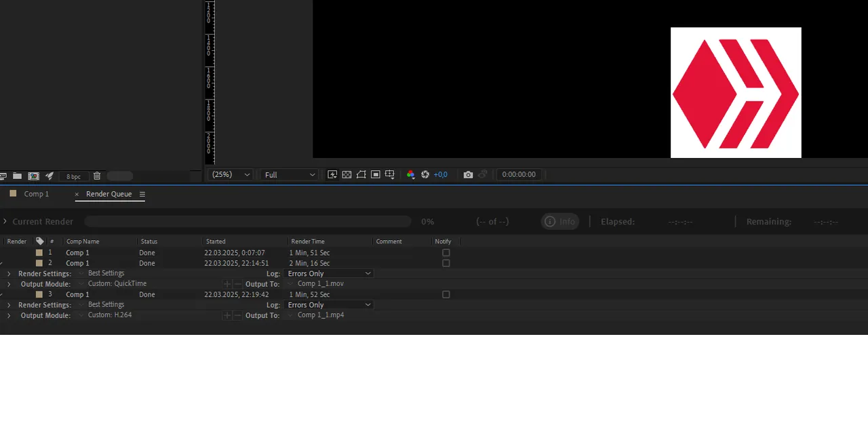The width and height of the screenshot is (868, 423).
Task: Expand Output Module for H.264 item
Action: 9,315
